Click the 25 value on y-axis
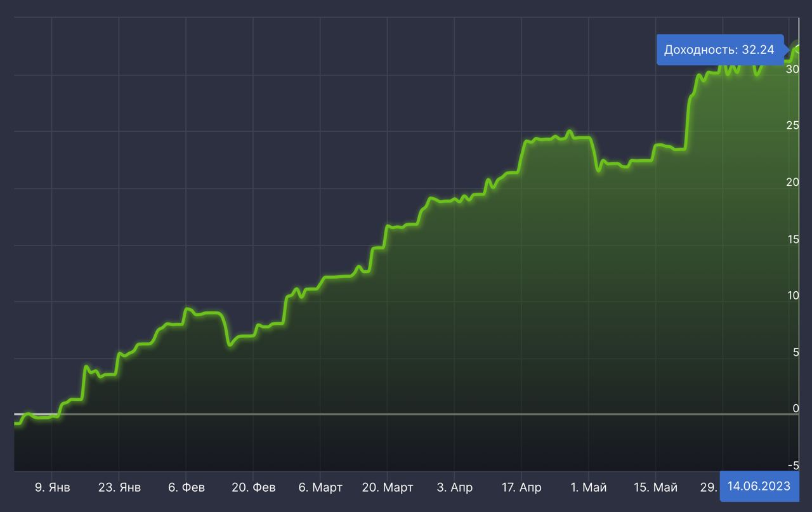The image size is (812, 512). [792, 126]
